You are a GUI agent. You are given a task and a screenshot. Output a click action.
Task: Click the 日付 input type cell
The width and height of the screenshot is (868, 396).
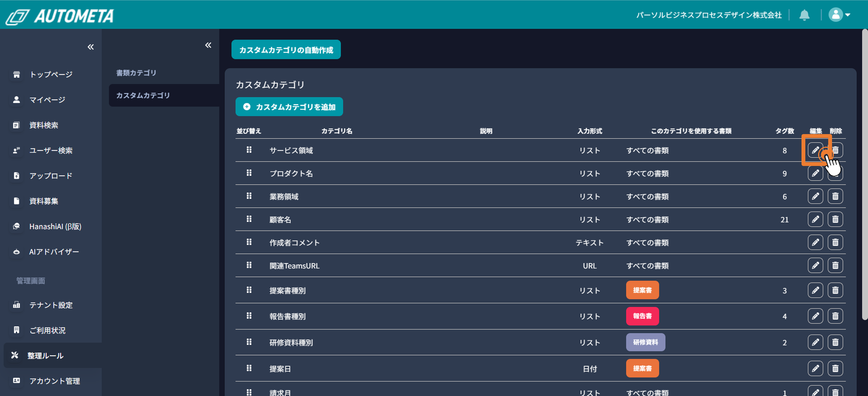590,369
